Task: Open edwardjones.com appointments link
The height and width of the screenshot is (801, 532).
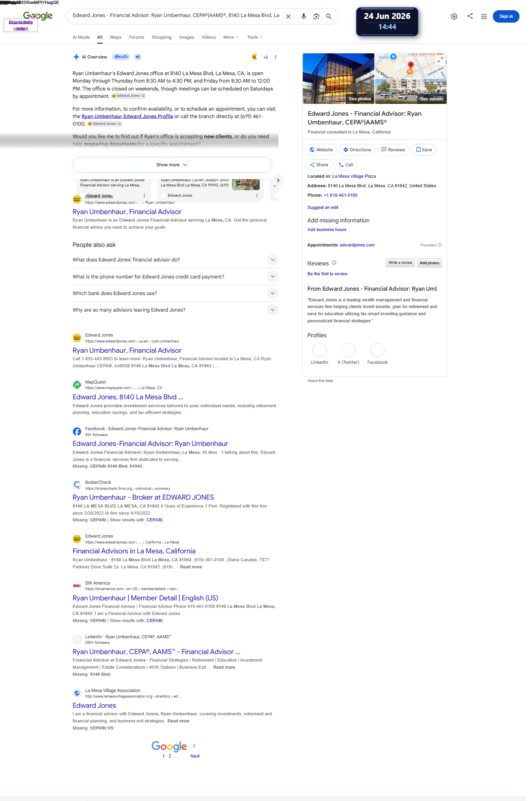Action: (357, 245)
